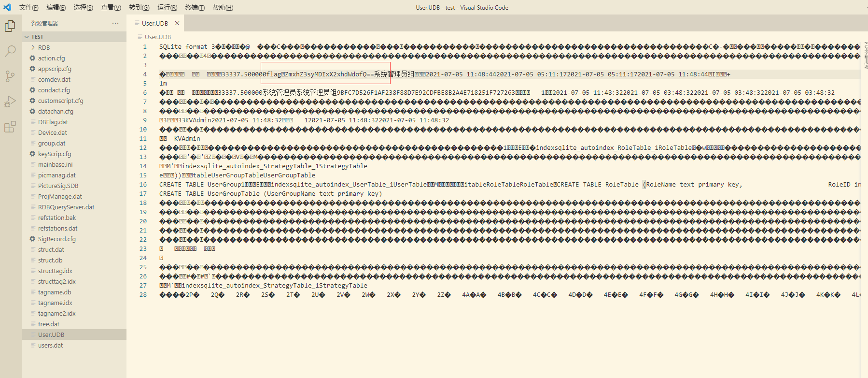This screenshot has width=868, height=378.
Task: Collapse the TEST workspace folder section
Action: point(74,37)
